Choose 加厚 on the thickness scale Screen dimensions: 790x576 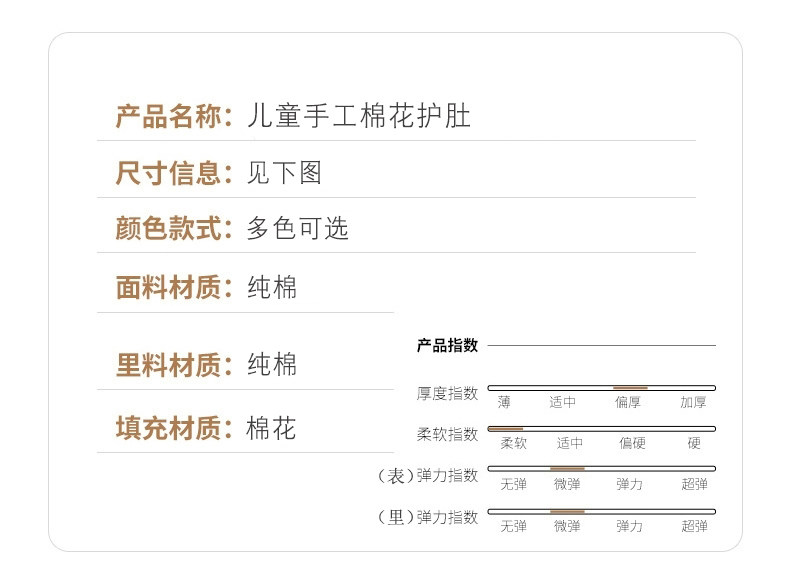click(x=693, y=403)
